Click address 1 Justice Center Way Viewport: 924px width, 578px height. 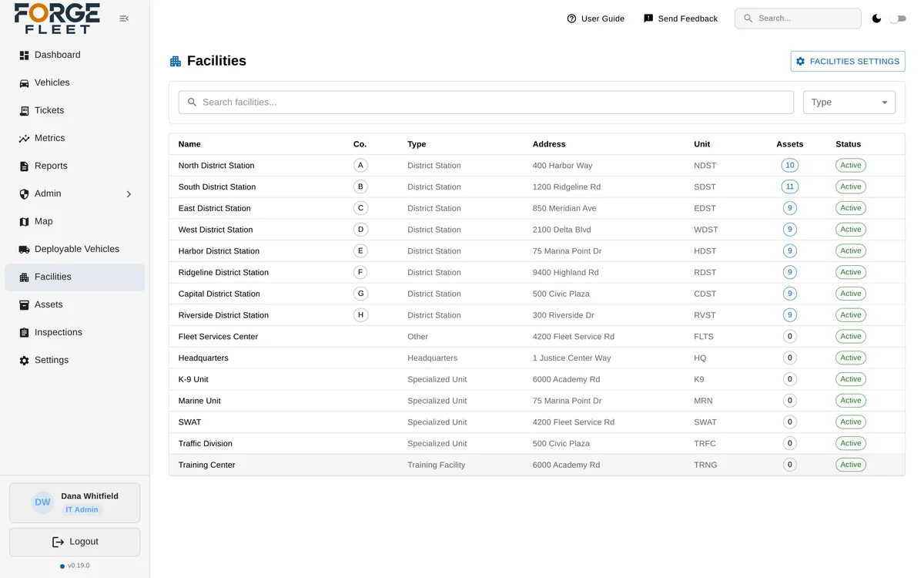(571, 358)
